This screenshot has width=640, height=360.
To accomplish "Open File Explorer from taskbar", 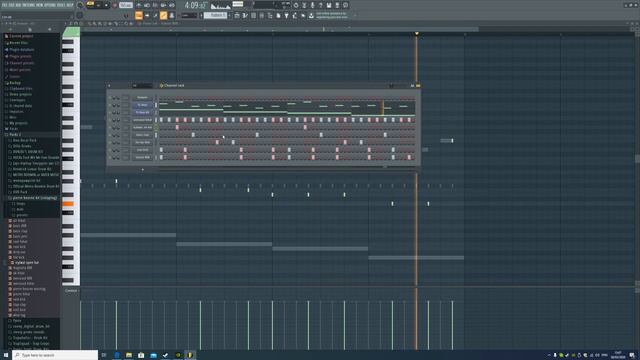I will [129, 355].
